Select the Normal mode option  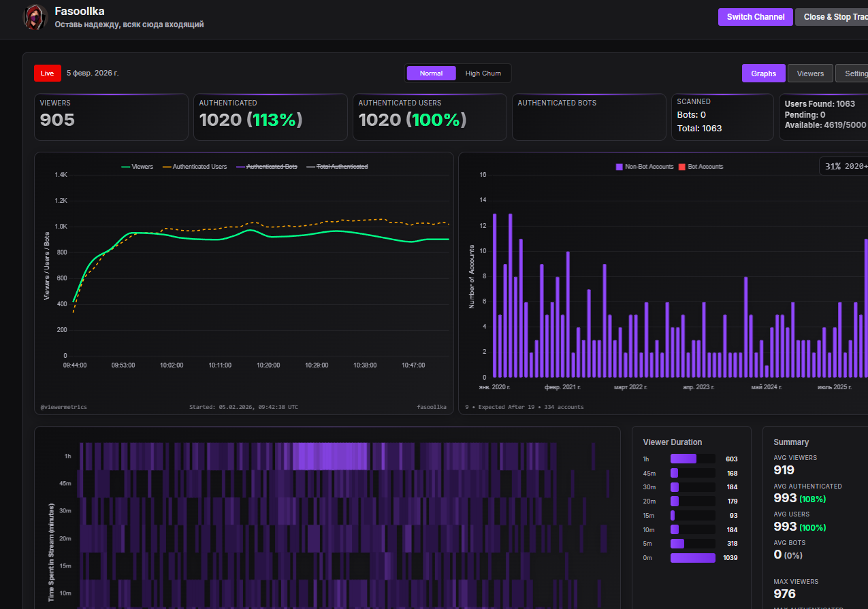(x=431, y=73)
